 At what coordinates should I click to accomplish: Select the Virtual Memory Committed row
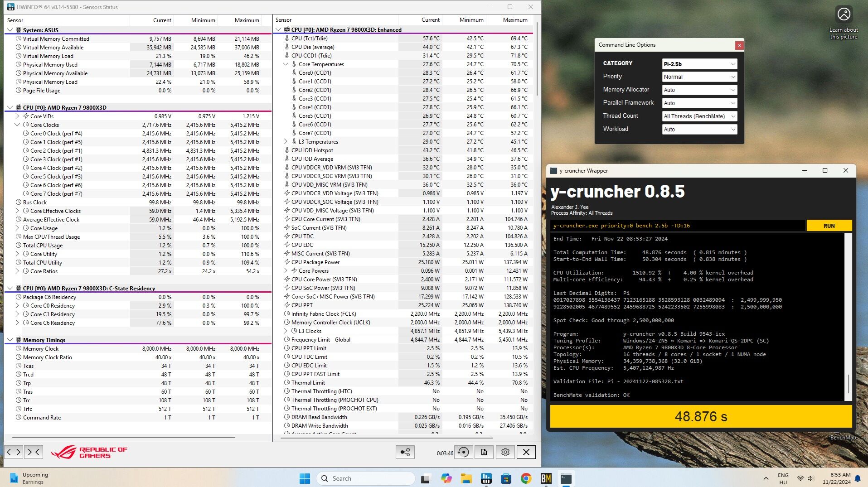pyautogui.click(x=138, y=39)
